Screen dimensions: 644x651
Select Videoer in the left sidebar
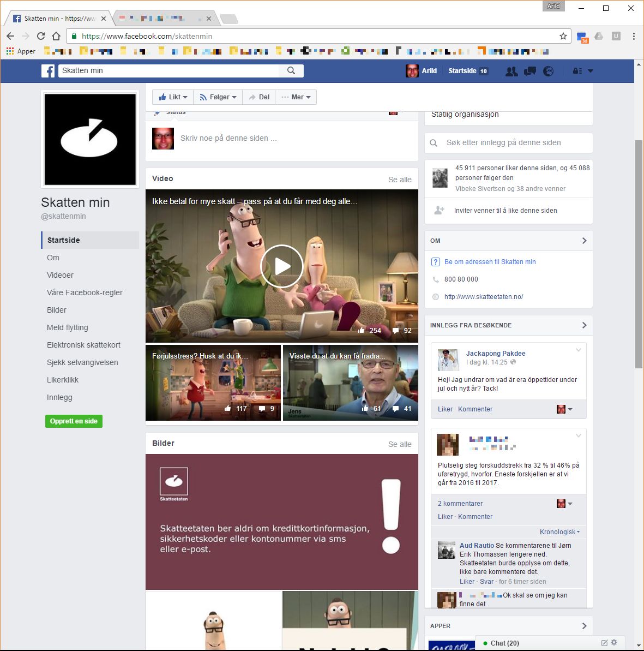pos(60,275)
